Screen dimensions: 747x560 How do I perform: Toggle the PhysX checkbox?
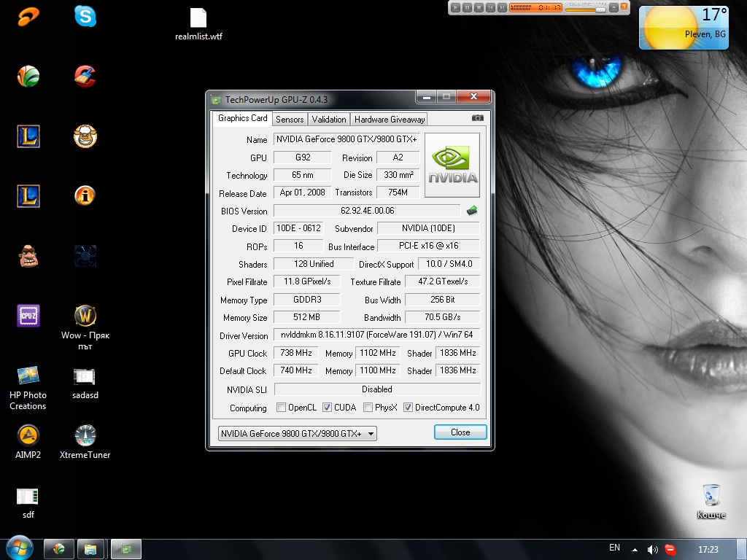coord(368,408)
